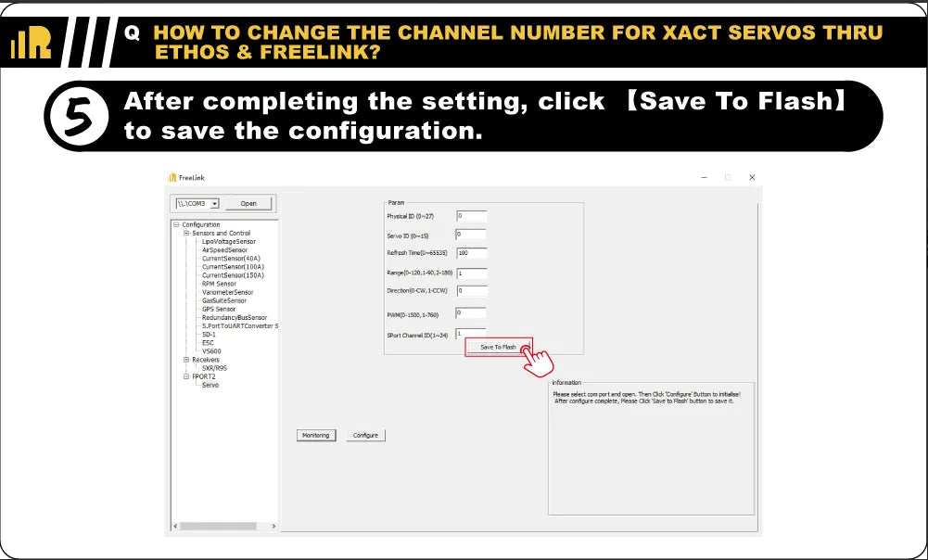Click the Open port button
Viewport: 928px width, 560px height.
[248, 204]
